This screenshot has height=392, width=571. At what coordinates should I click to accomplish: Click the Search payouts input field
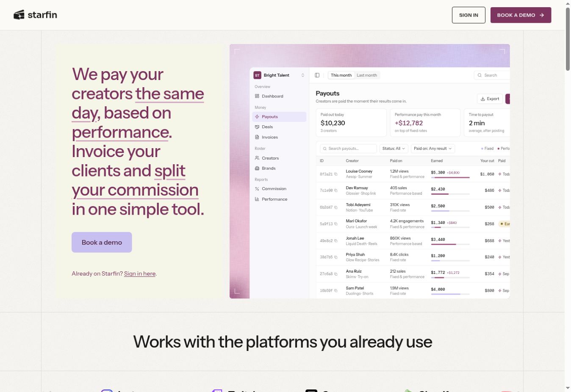[x=348, y=149]
